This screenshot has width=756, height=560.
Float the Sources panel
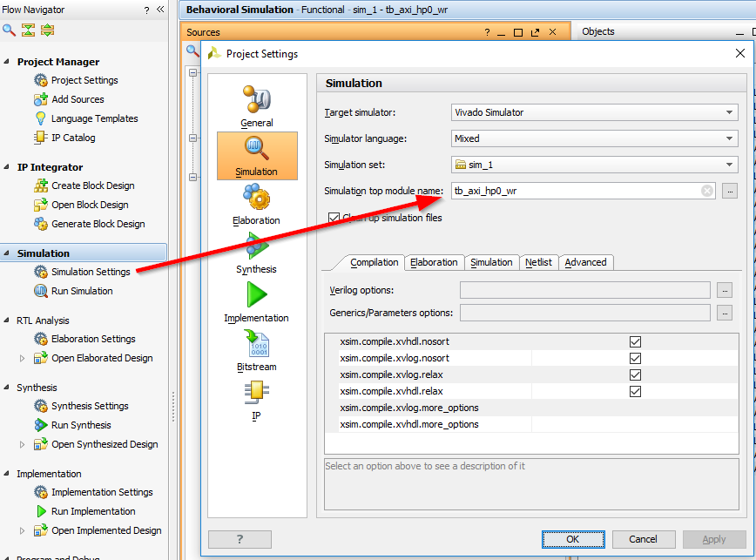[535, 32]
